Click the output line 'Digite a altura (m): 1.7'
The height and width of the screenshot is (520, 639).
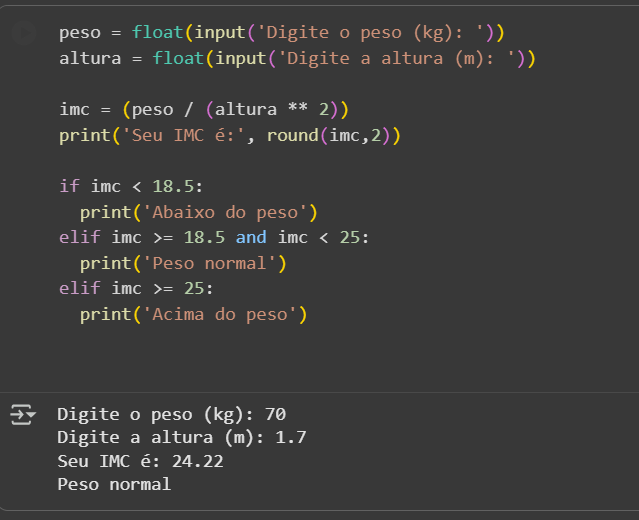pyautogui.click(x=182, y=437)
